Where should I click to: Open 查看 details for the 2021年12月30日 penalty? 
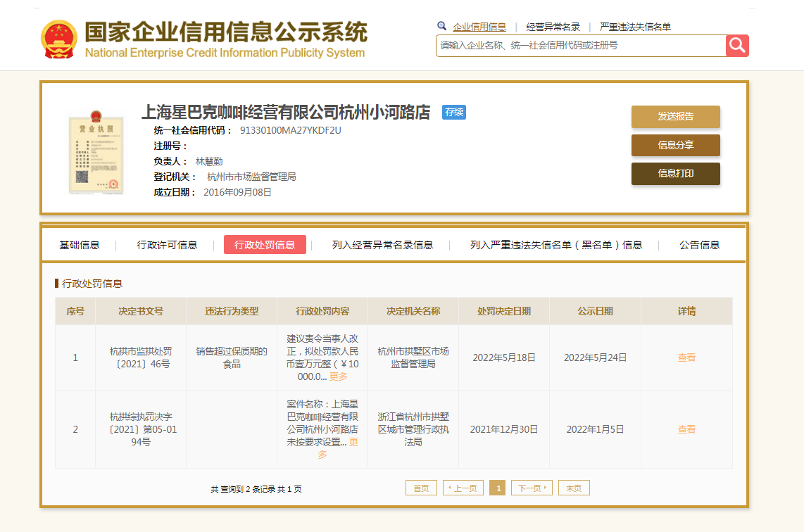(x=686, y=429)
